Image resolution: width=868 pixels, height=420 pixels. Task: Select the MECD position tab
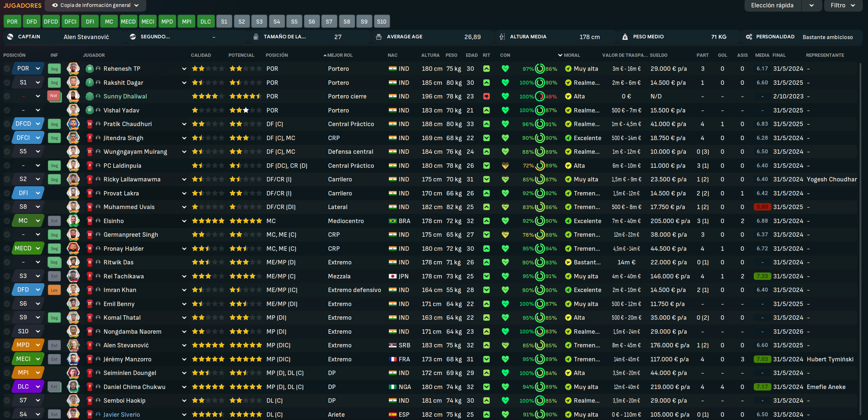tap(128, 22)
